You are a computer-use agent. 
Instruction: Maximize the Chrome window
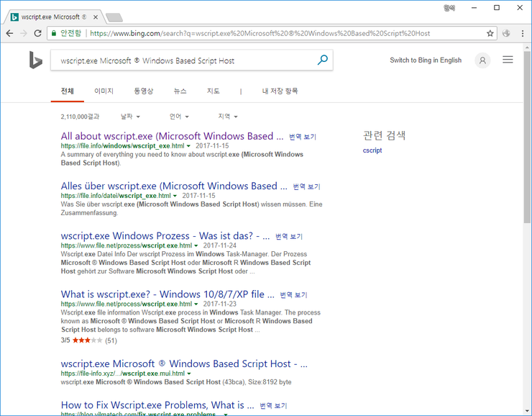point(497,8)
